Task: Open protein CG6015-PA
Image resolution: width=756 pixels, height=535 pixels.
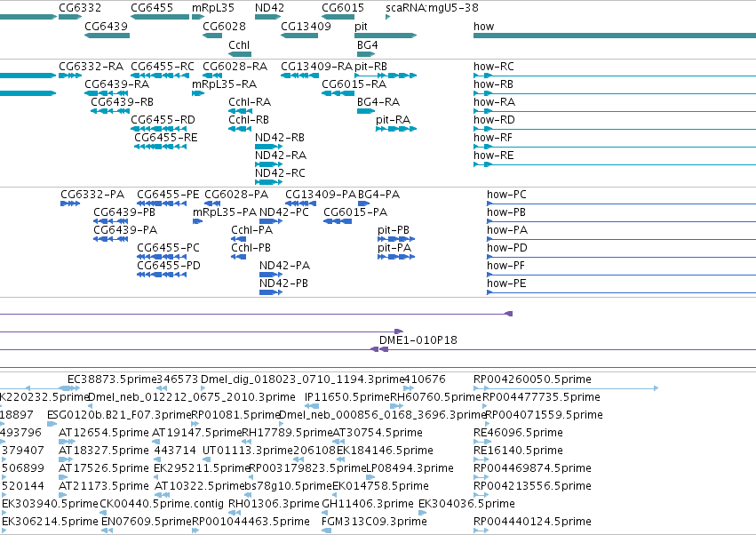Action: [355, 212]
